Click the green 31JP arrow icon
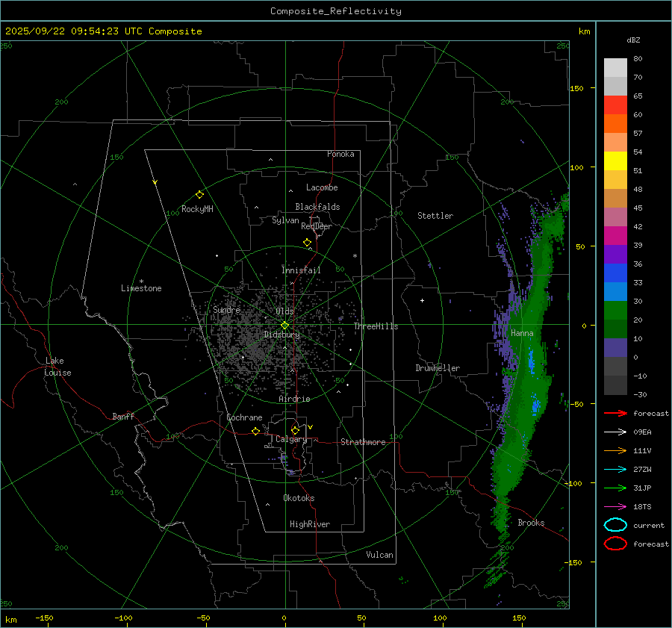The height and width of the screenshot is (628, 672). tap(615, 488)
